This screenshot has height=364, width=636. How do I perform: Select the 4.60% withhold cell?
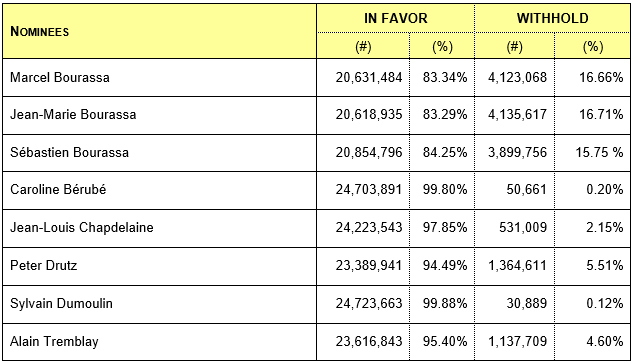pyautogui.click(x=593, y=342)
